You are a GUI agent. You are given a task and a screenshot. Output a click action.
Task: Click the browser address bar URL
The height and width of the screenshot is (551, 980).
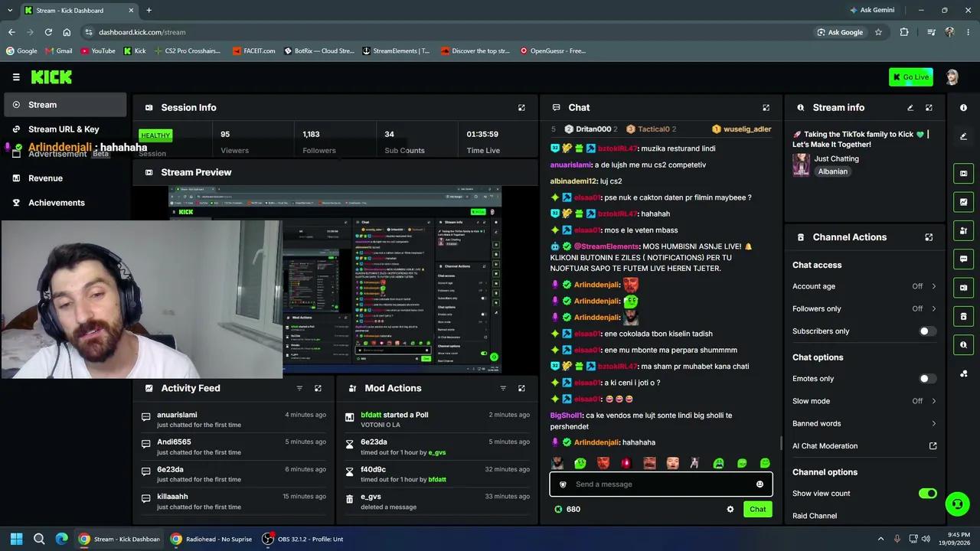[x=142, y=32]
